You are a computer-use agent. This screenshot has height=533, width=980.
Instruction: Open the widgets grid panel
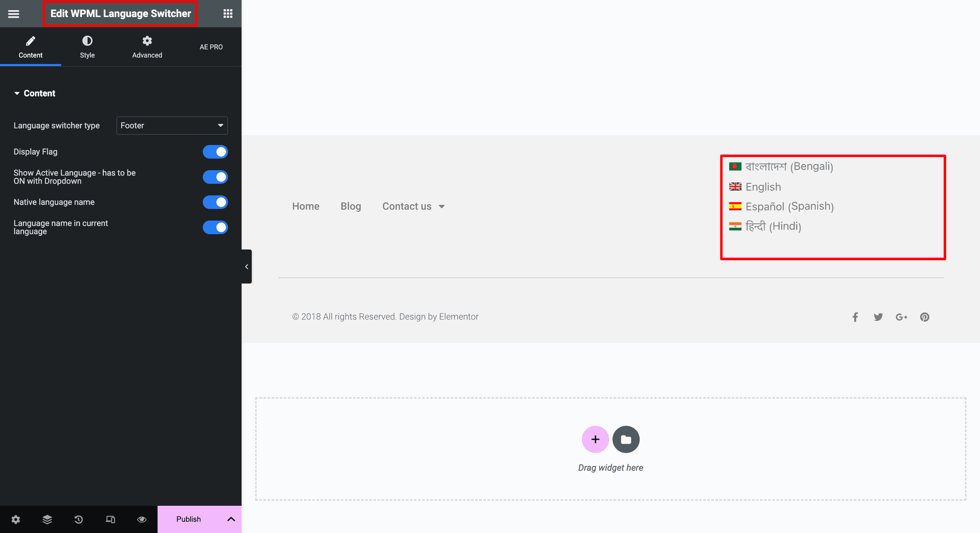tap(228, 14)
